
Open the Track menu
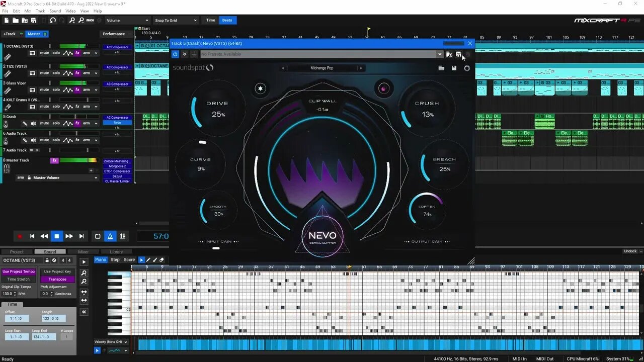pyautogui.click(x=40, y=11)
